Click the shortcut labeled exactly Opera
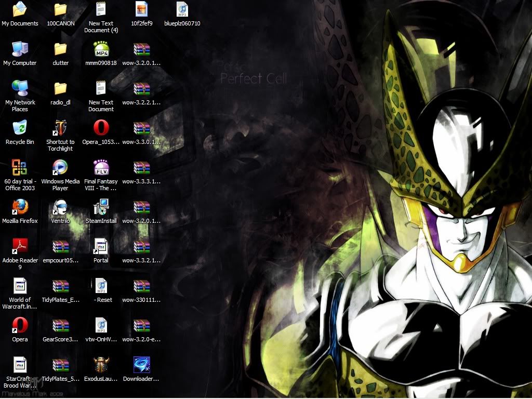The width and height of the screenshot is (532, 399). (20, 325)
